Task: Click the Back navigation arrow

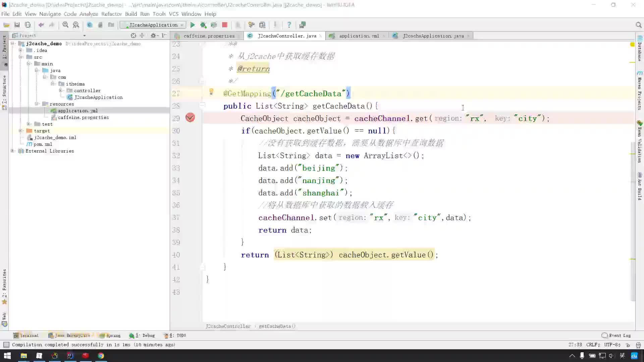Action: tap(41, 25)
